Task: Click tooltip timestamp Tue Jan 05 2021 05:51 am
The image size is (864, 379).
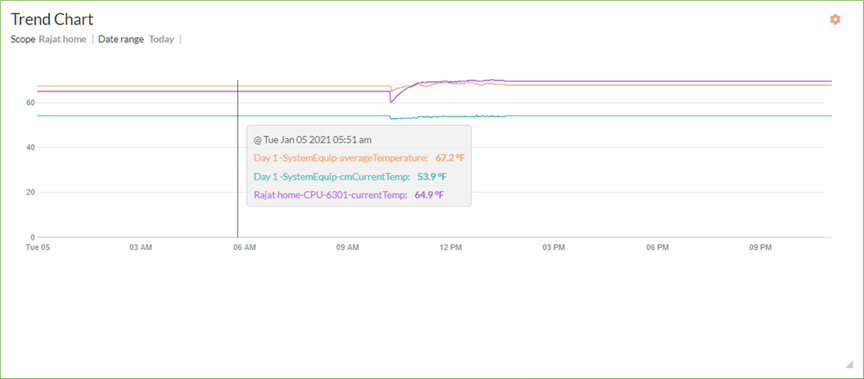Action: 312,140
